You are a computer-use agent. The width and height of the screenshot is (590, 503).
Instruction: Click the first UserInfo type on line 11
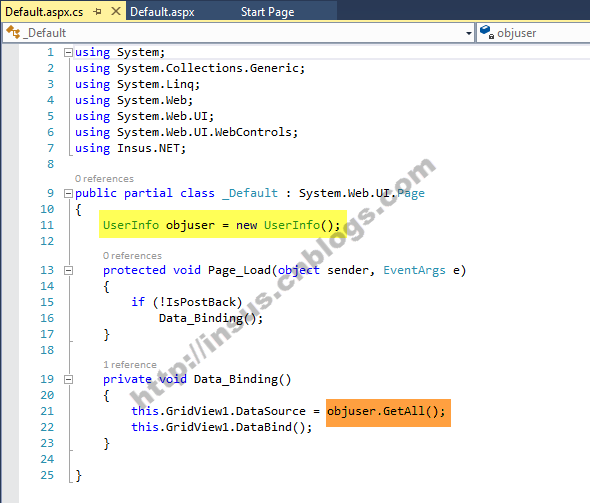(131, 225)
